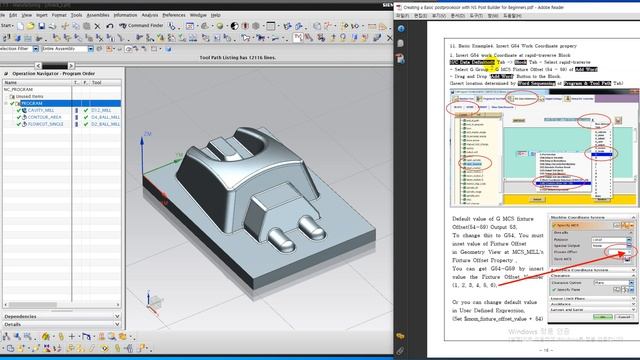The width and height of the screenshot is (640, 360).
Task: Open the Format menu in NX
Action: pyautogui.click(x=59, y=15)
